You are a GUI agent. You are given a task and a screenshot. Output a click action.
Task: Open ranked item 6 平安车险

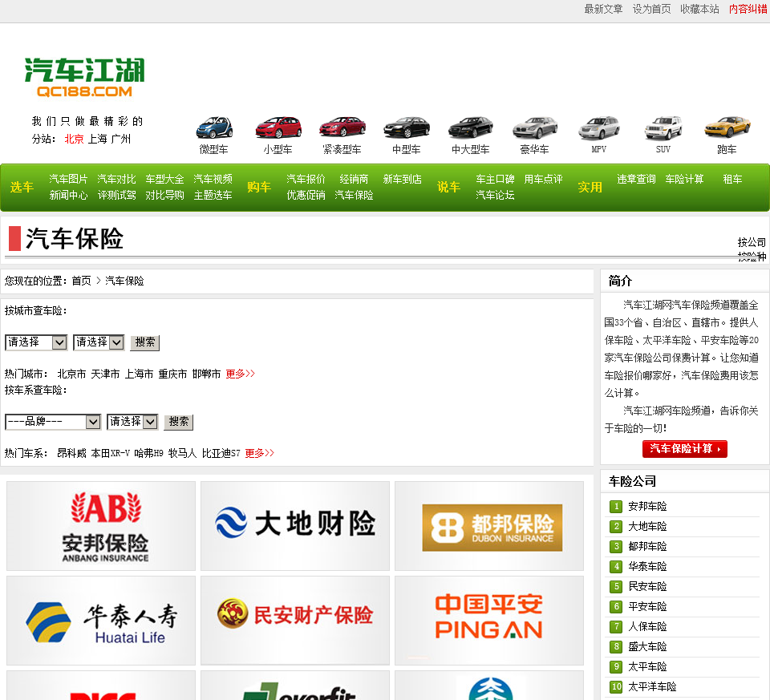click(648, 606)
